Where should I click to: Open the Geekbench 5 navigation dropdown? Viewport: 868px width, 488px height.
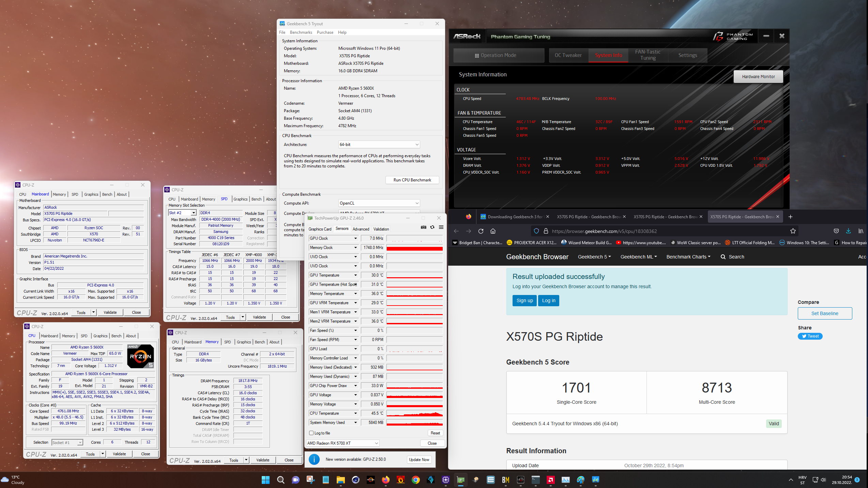[594, 257]
